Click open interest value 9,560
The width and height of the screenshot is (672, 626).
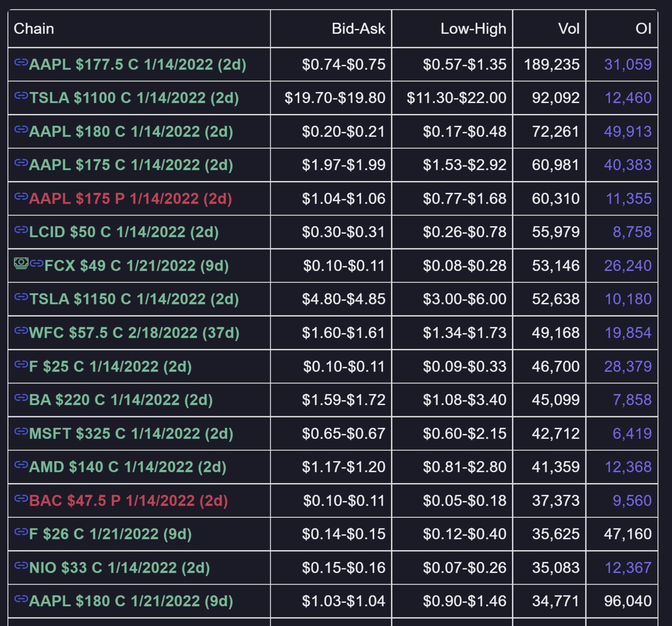(632, 500)
